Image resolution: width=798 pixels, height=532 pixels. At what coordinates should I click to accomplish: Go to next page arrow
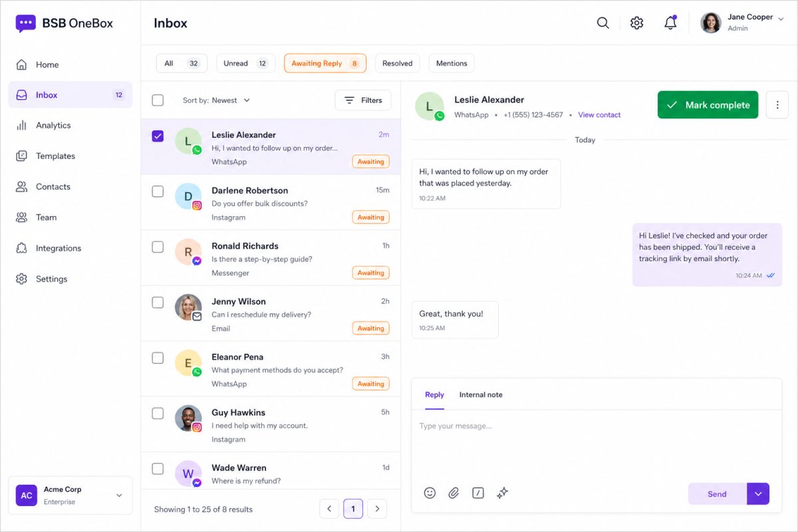coord(377,509)
